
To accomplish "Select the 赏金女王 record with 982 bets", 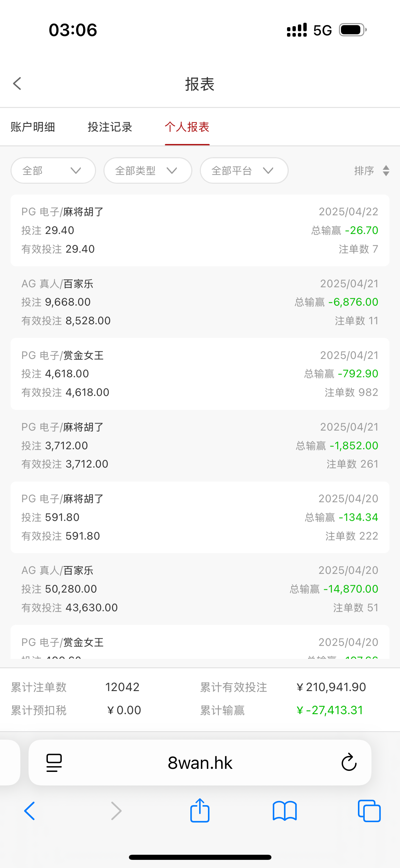I will (x=200, y=374).
